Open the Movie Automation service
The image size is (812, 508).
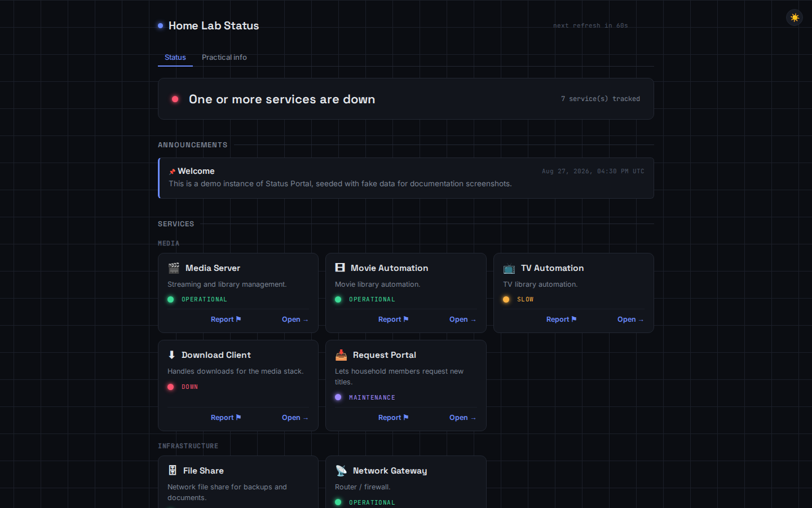[x=462, y=319]
